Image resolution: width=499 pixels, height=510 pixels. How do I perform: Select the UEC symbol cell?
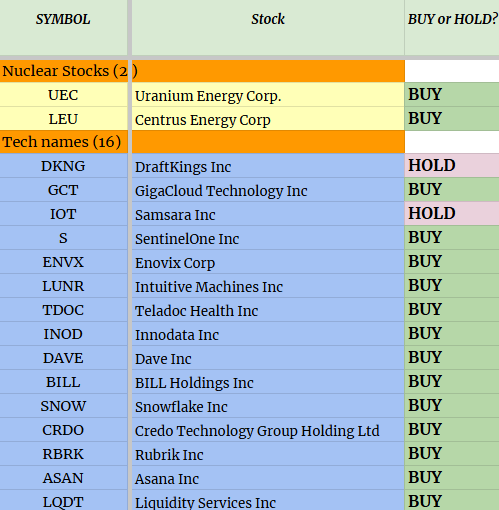tap(63, 95)
